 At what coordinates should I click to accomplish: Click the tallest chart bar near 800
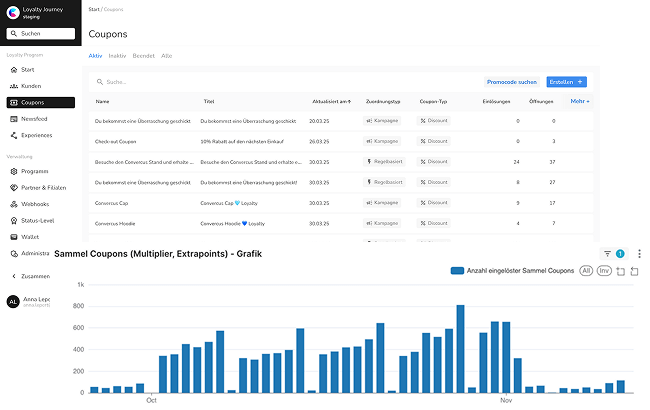tap(460, 349)
